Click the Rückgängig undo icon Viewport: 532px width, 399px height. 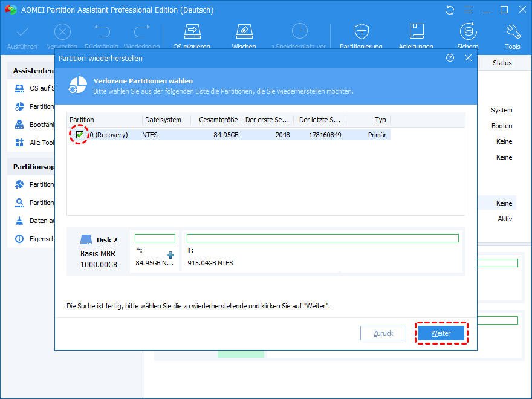(102, 32)
